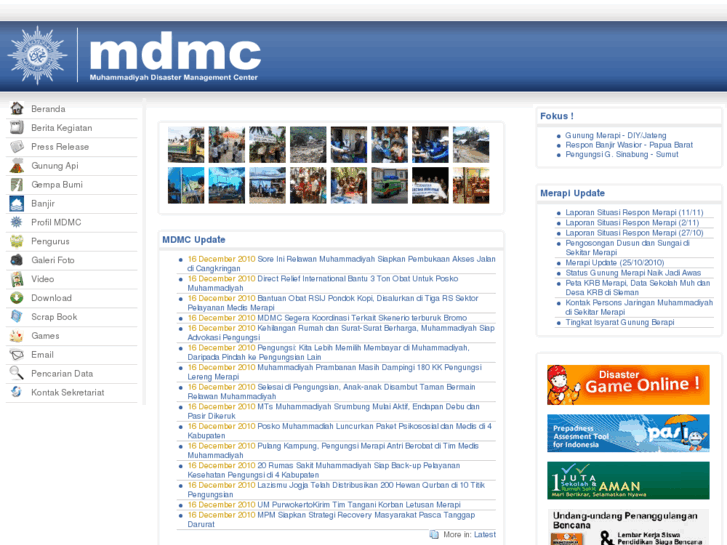The image size is (727, 545).
Task: Open gallery thumbnail of green ambulance van
Action: 389,186
